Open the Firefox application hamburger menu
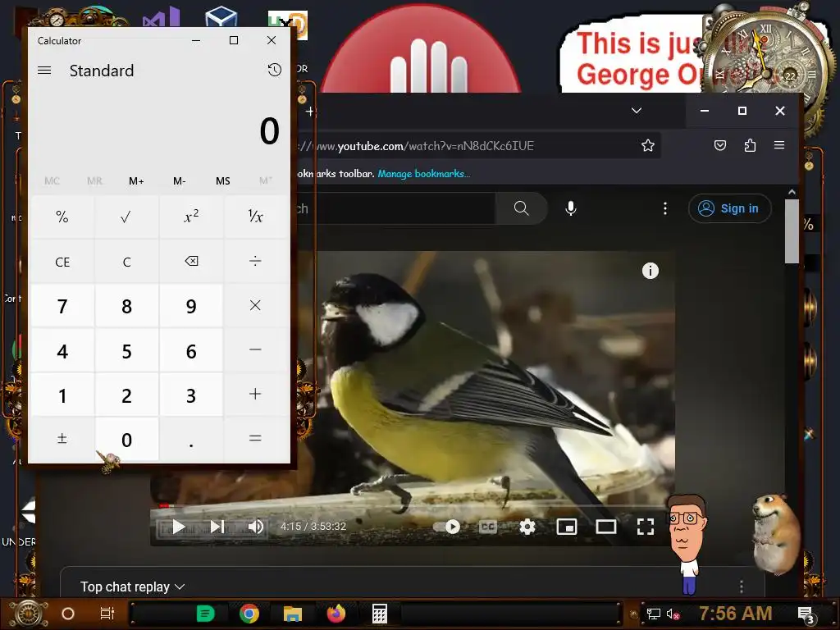The image size is (840, 630). pyautogui.click(x=779, y=145)
